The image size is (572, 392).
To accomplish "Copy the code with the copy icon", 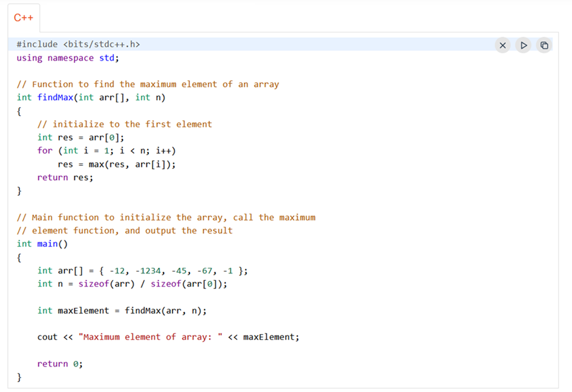I will pos(544,45).
